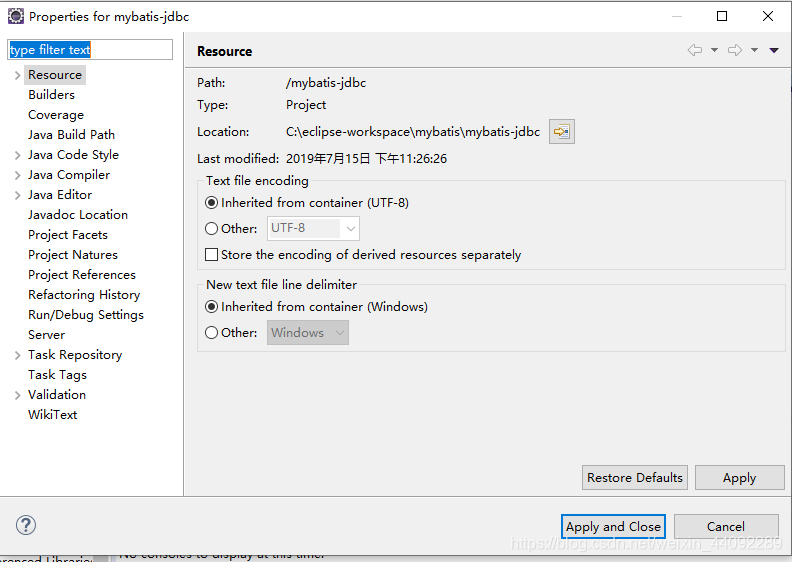Image resolution: width=792 pixels, height=562 pixels.
Task: Open the UTF-8 encoding combo box
Action: coord(313,229)
